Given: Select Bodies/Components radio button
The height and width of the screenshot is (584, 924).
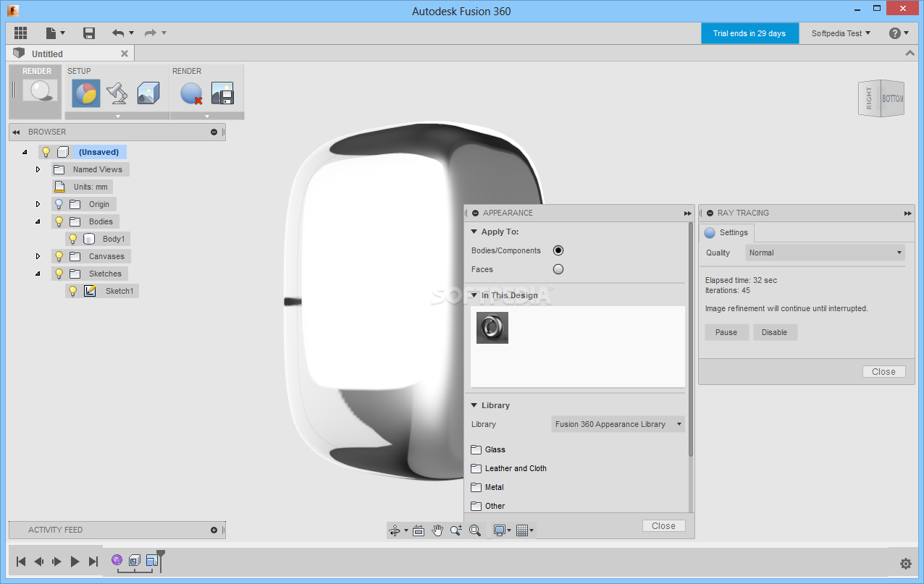Looking at the screenshot, I should point(558,250).
